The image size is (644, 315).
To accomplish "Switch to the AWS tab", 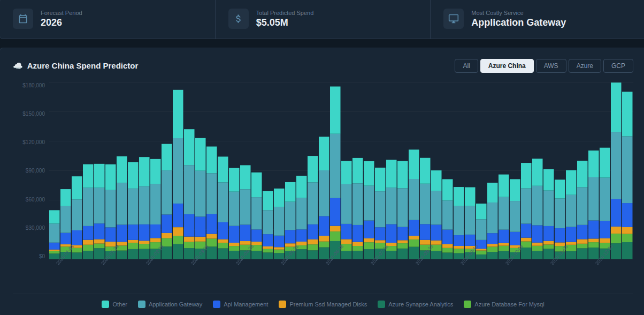I will [x=551, y=66].
